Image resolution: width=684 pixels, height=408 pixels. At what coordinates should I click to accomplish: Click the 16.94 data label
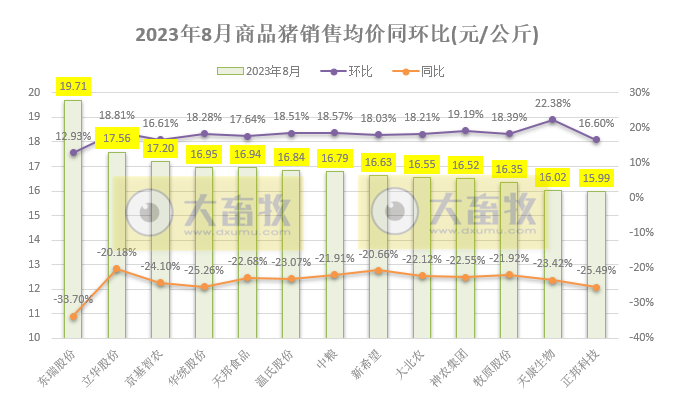tap(248, 154)
